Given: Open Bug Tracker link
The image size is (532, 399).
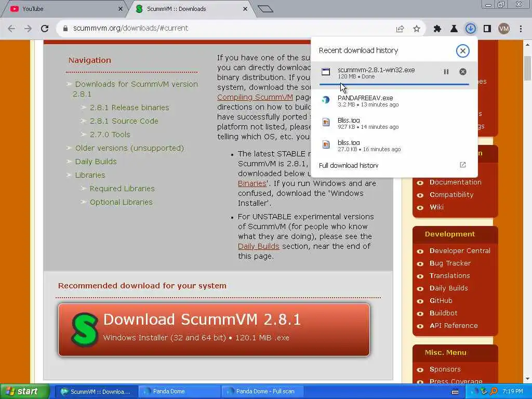Looking at the screenshot, I should click(x=450, y=263).
